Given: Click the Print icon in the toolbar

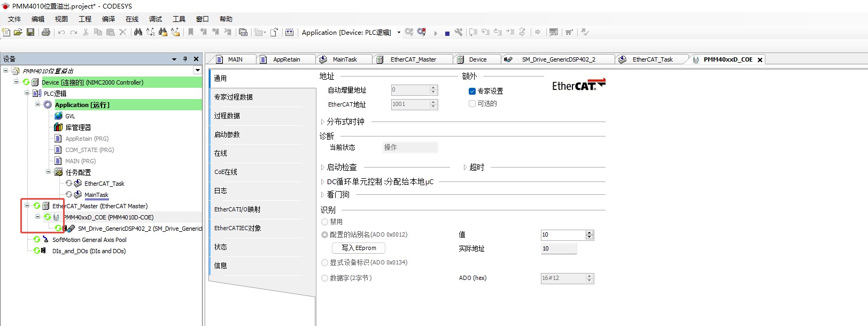Looking at the screenshot, I should pos(46,32).
